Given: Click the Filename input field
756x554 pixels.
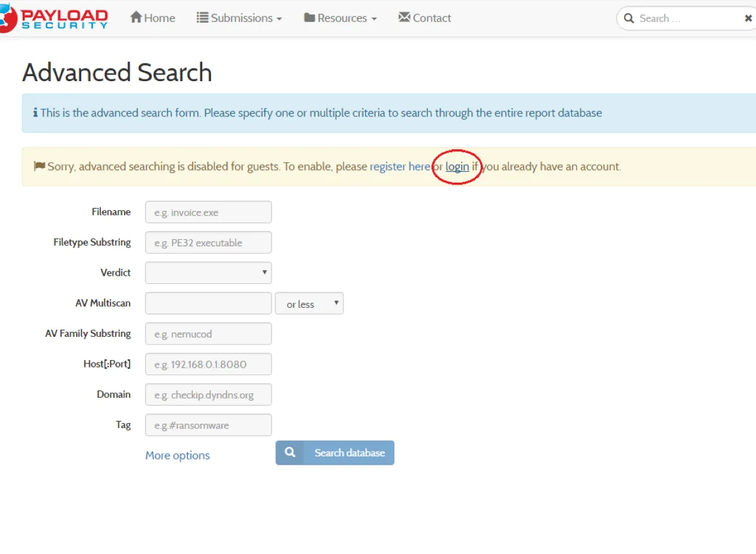Looking at the screenshot, I should click(209, 212).
